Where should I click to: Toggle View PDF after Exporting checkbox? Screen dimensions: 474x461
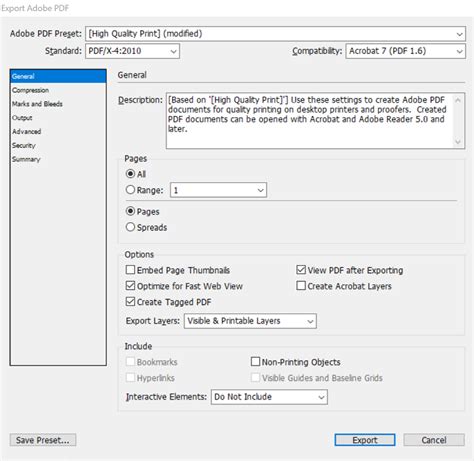301,270
